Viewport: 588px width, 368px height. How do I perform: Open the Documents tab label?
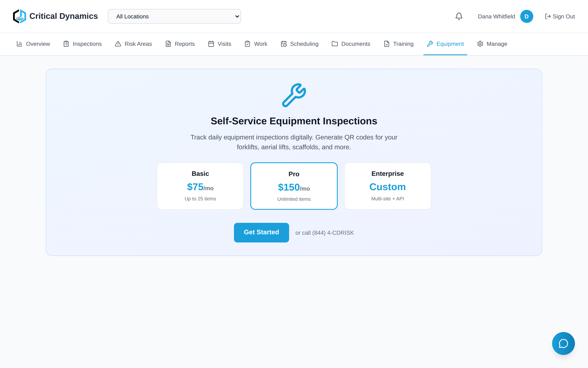(356, 44)
